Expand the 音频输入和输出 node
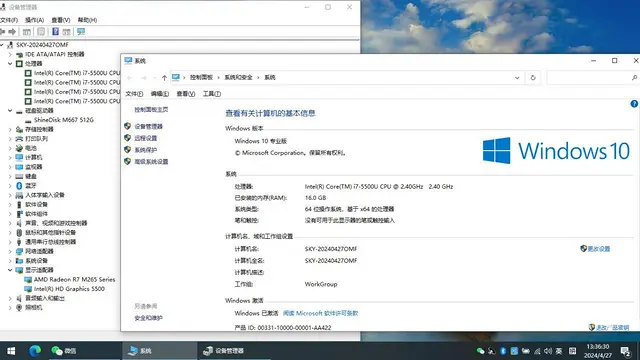This screenshot has height=360, width=640. click(x=10, y=298)
